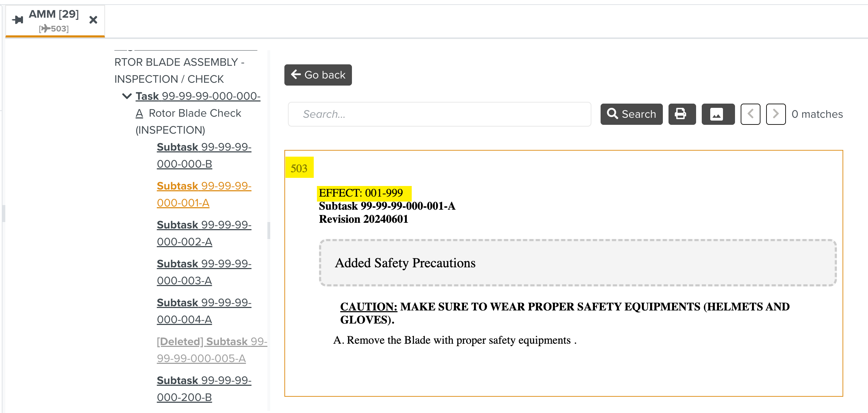This screenshot has height=413, width=868.
Task: Click the Search button with magnifier
Action: 631,114
